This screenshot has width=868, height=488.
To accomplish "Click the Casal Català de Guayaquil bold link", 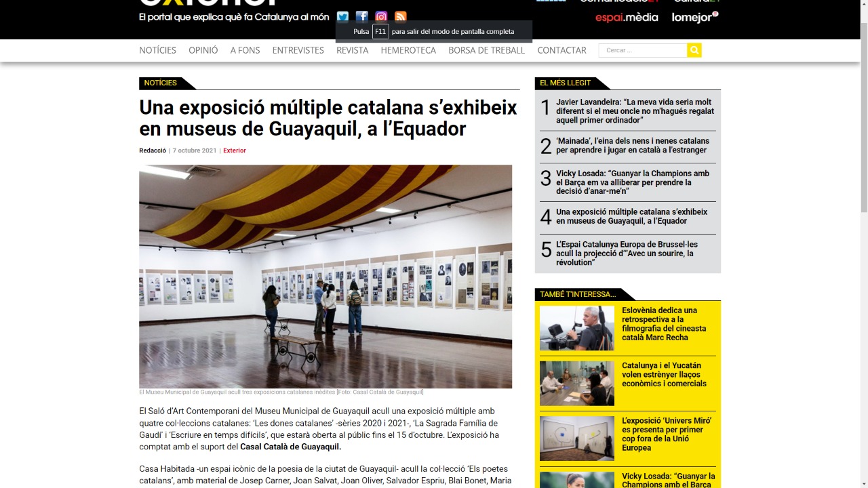I will pos(290,447).
